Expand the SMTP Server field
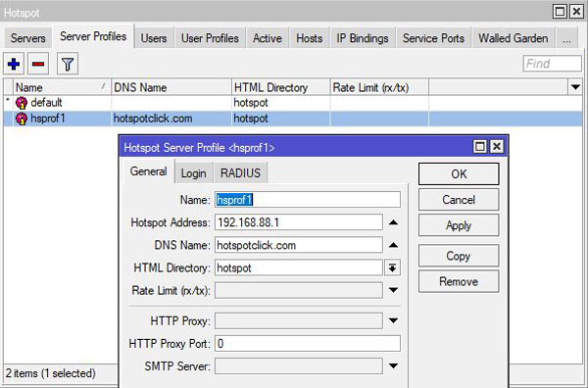This screenshot has height=388, width=588. (393, 365)
